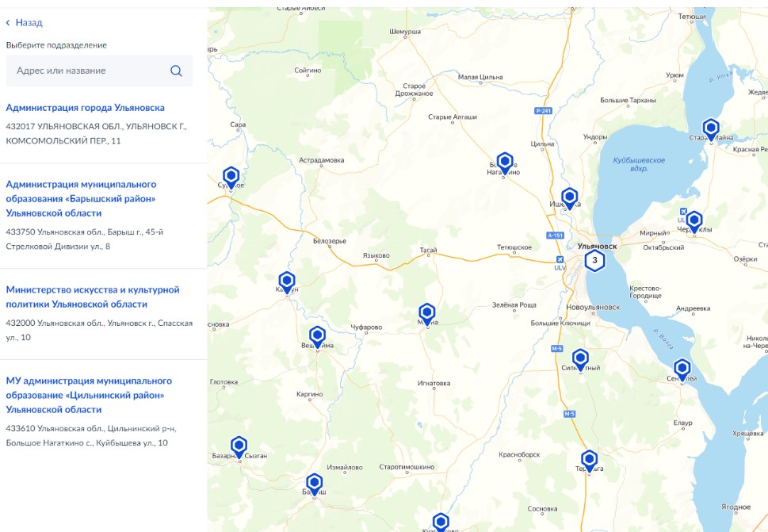Open the Цильнинский район administration entry
768x532 pixels.
[x=89, y=395]
